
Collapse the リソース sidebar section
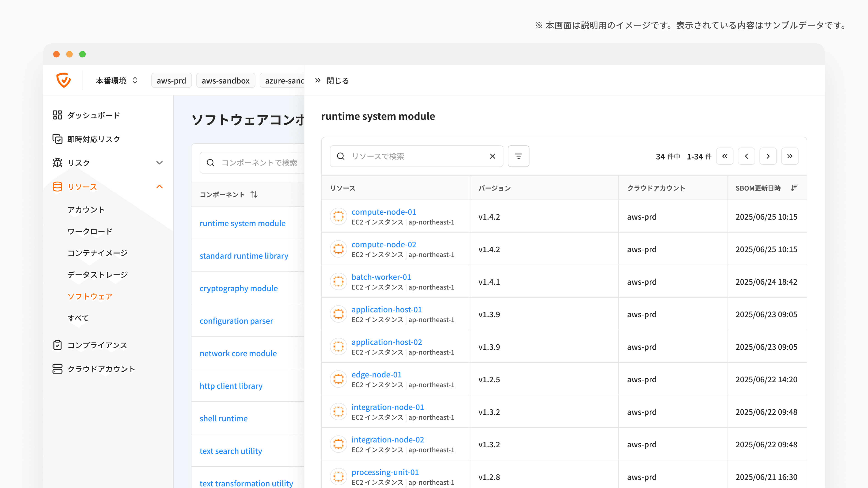tap(159, 187)
